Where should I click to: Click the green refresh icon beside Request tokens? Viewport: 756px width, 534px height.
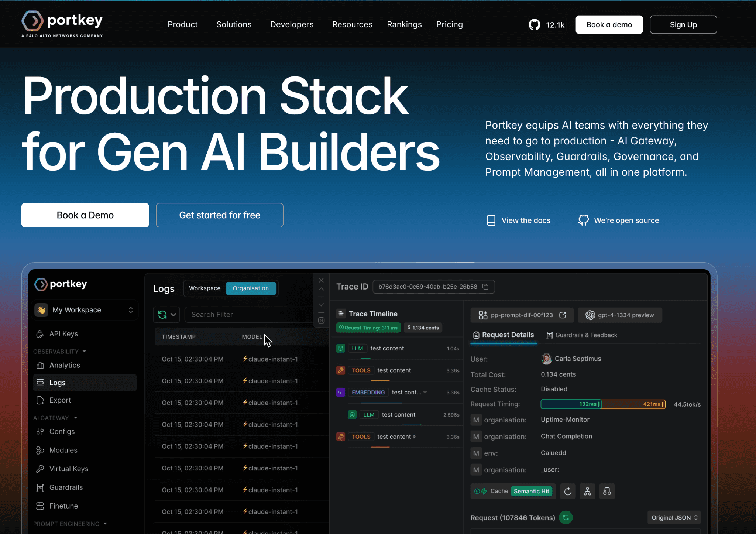(x=566, y=517)
